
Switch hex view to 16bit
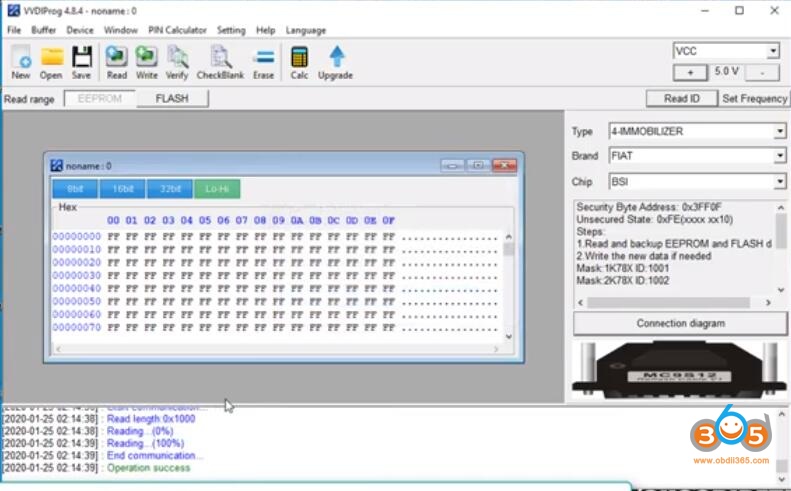(123, 189)
